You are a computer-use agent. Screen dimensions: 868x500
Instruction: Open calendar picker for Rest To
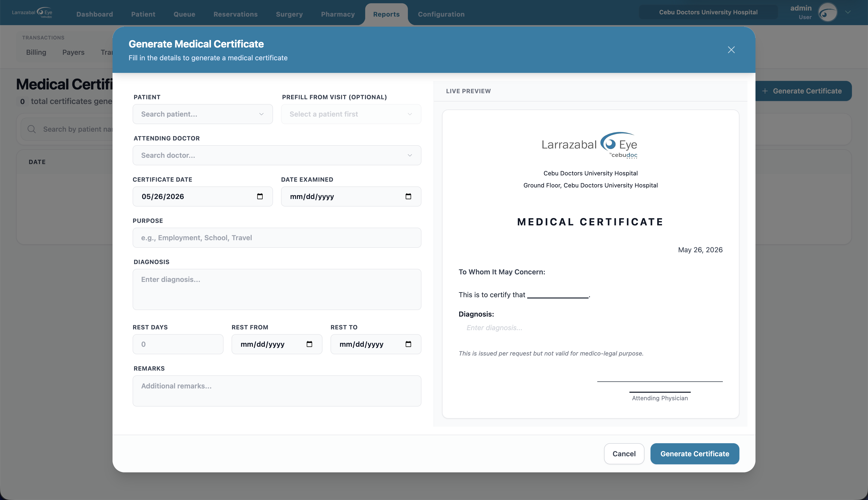click(408, 344)
